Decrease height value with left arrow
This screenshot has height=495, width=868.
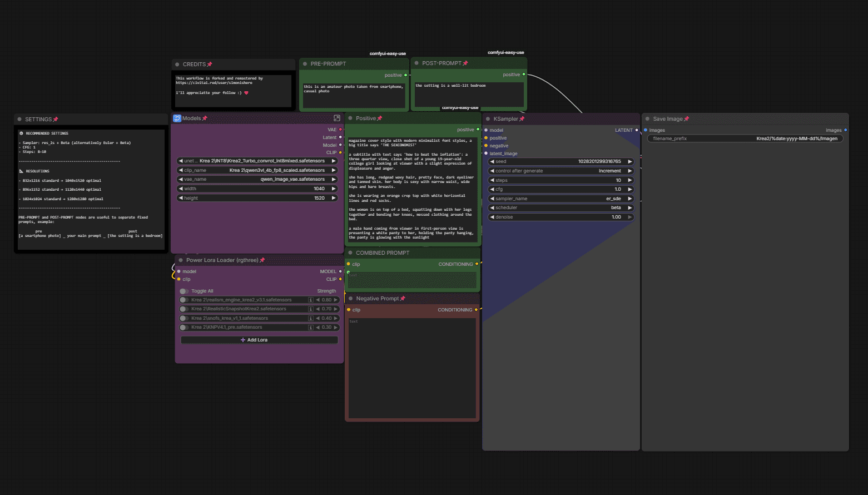click(x=181, y=198)
